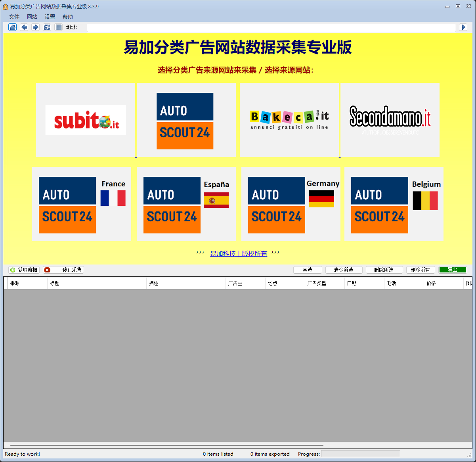Screen dimensions: 476x462
Task: Select AutoScout24 France source
Action: [82, 204]
